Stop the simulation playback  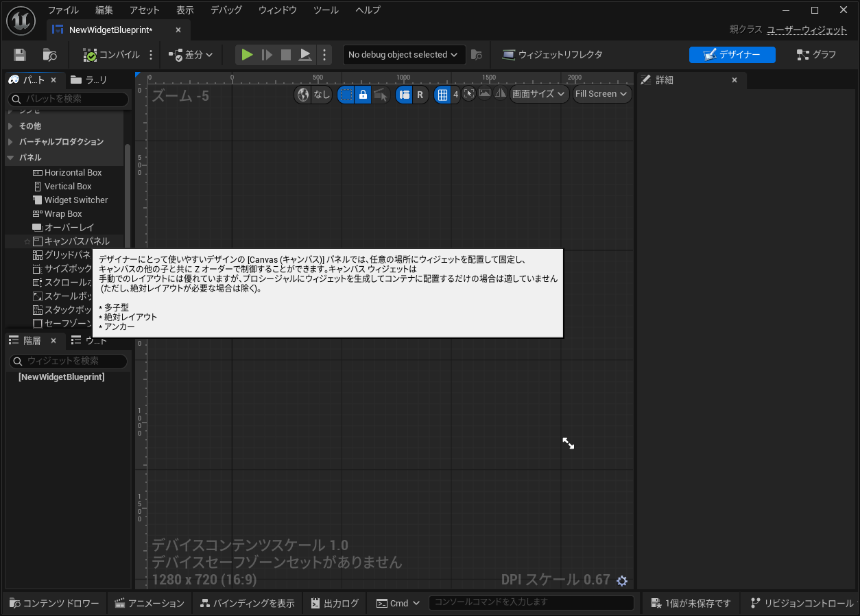coord(286,55)
